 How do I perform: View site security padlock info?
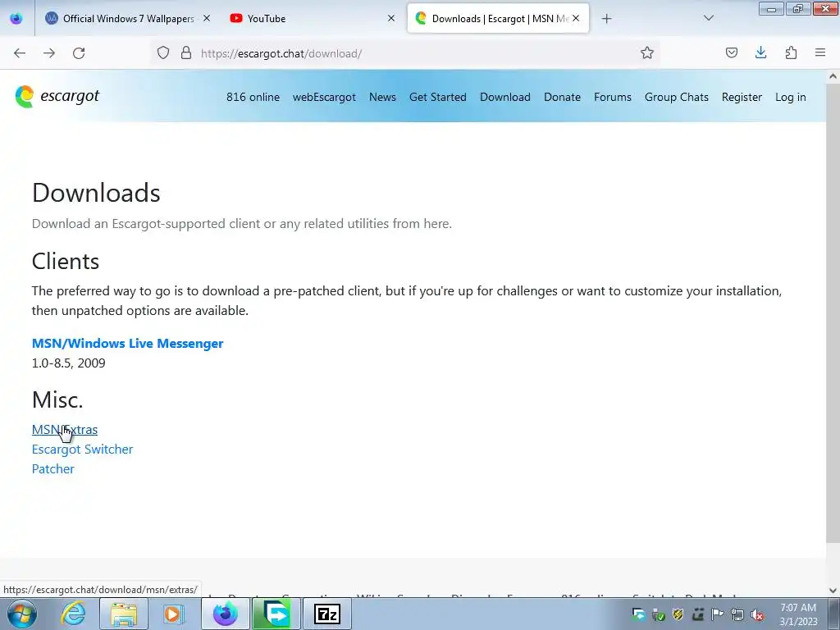coord(186,53)
